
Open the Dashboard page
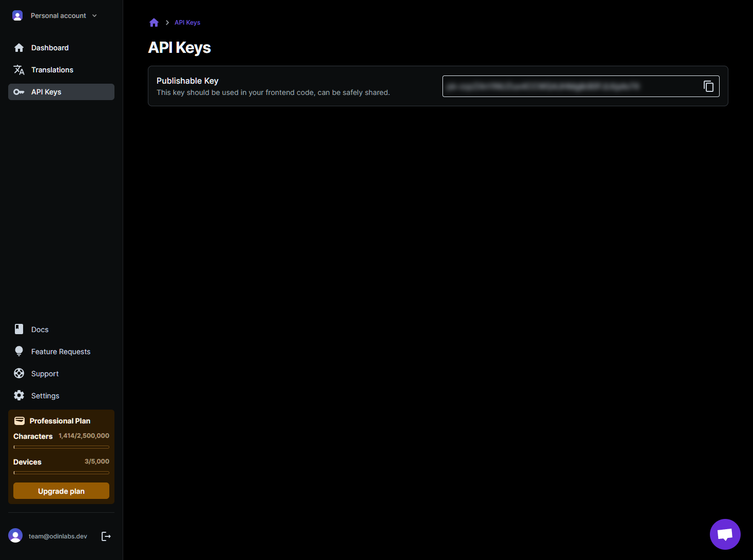[61, 48]
